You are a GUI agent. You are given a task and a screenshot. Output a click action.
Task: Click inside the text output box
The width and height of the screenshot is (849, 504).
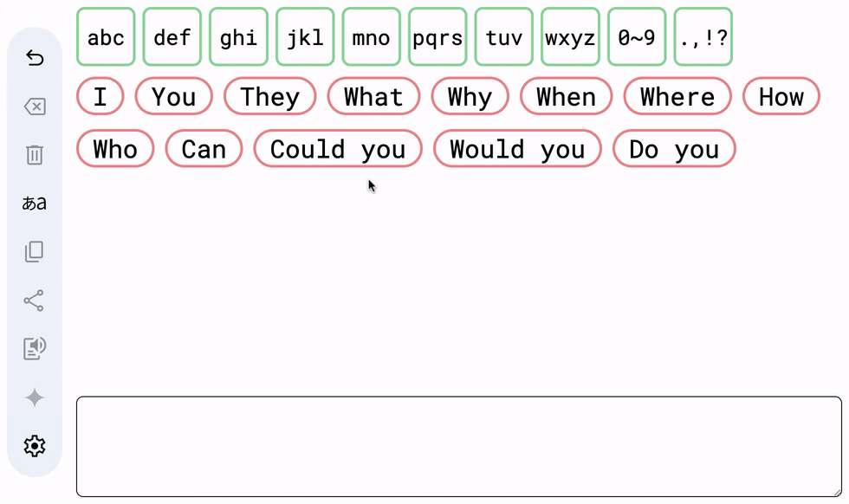coord(459,447)
